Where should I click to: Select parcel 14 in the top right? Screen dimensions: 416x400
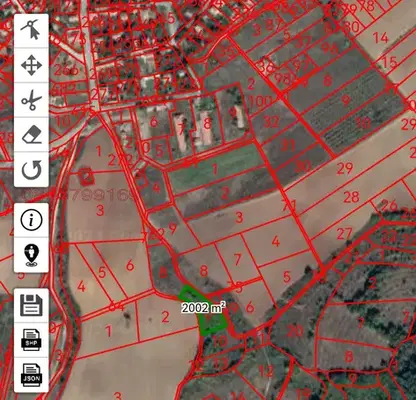tap(380, 38)
